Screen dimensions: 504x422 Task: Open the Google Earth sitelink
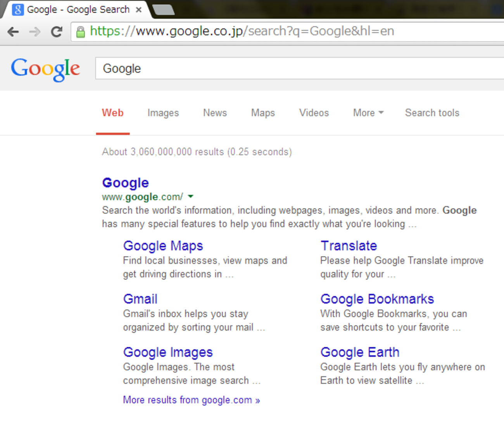pyautogui.click(x=360, y=352)
